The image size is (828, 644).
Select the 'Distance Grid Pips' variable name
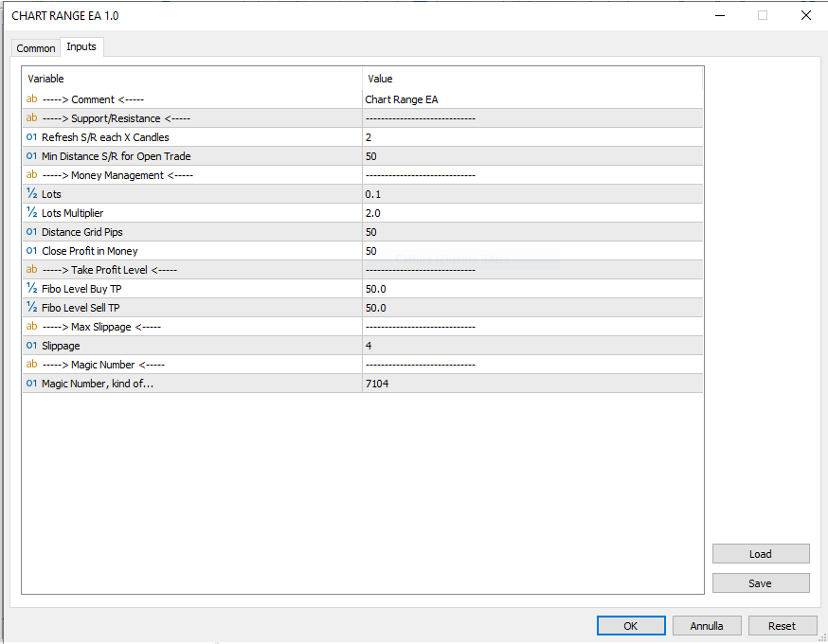pyautogui.click(x=81, y=232)
